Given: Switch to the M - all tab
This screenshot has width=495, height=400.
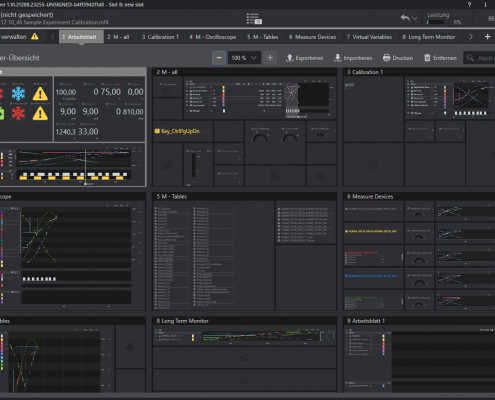Looking at the screenshot, I should tap(118, 37).
